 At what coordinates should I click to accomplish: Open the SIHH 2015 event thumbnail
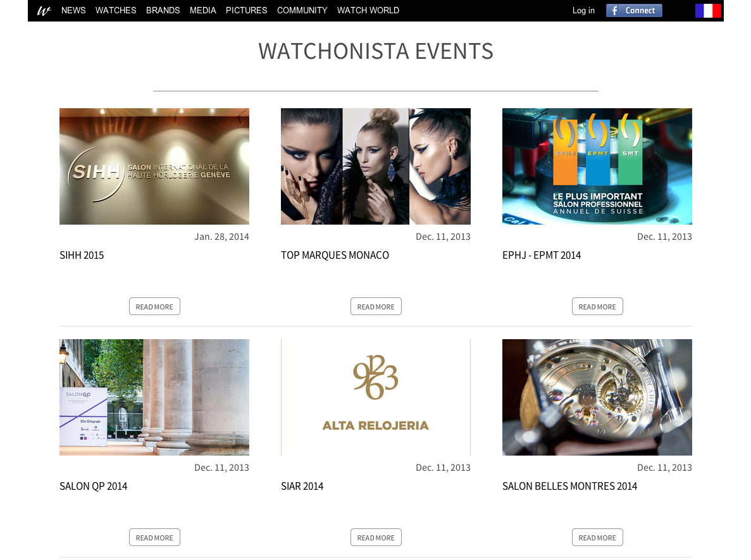[154, 166]
